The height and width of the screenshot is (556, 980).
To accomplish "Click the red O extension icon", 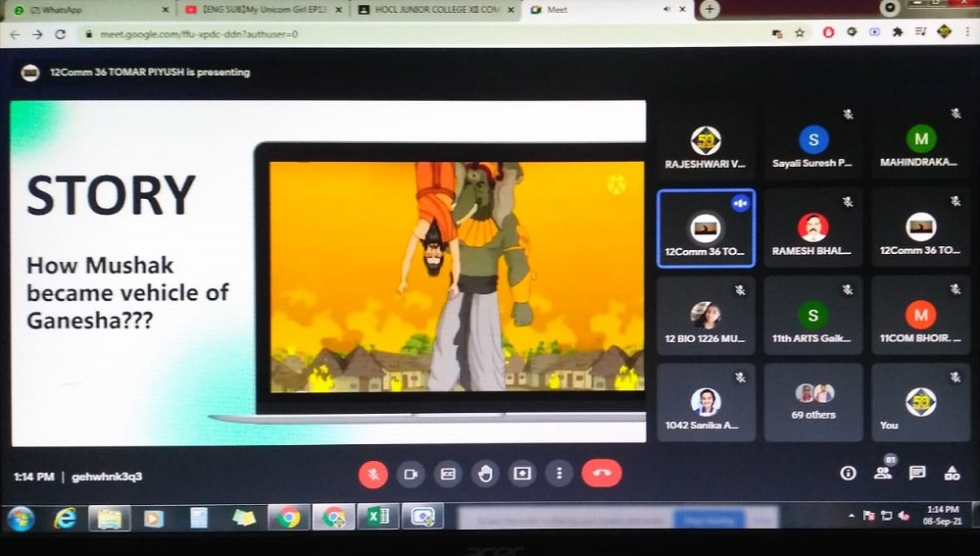I will tap(828, 32).
